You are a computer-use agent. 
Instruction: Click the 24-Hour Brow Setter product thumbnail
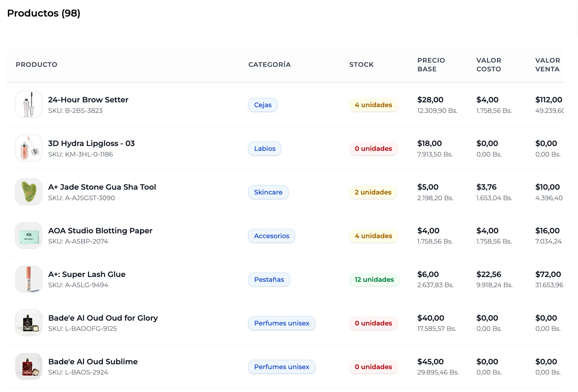coord(29,104)
